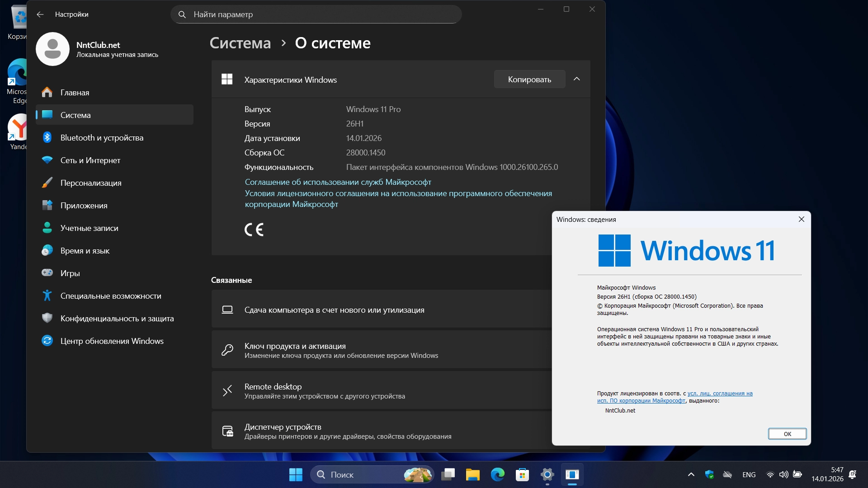Click Windows Start button on taskbar

coord(296,474)
